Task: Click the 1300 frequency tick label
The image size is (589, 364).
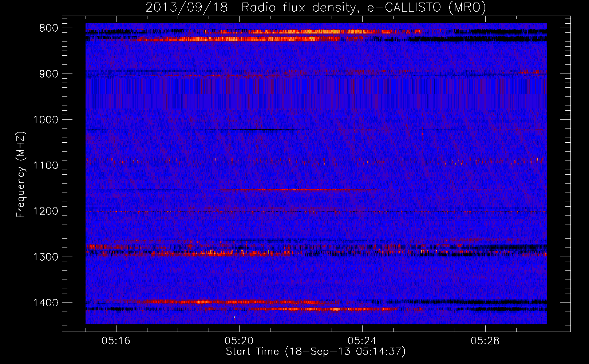Action: pos(46,257)
